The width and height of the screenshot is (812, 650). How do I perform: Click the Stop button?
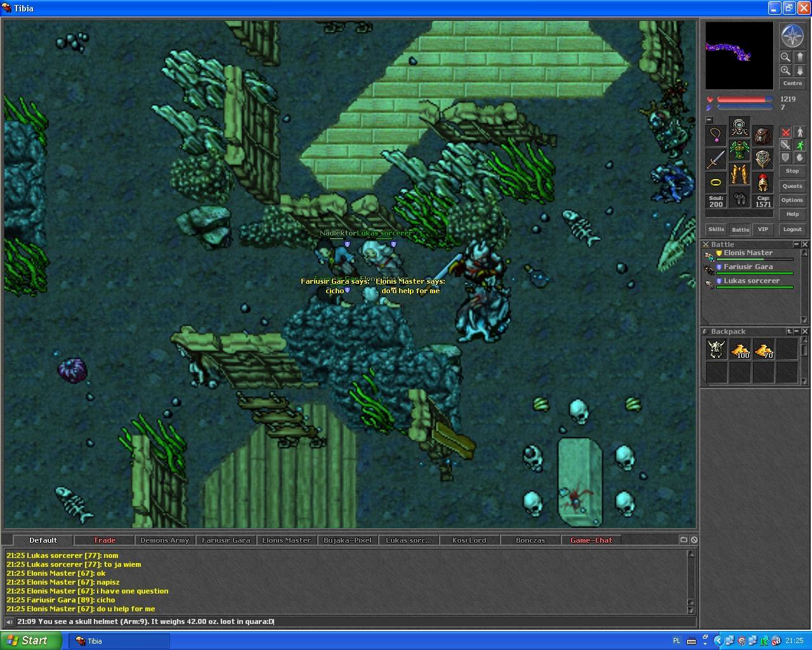click(x=792, y=171)
